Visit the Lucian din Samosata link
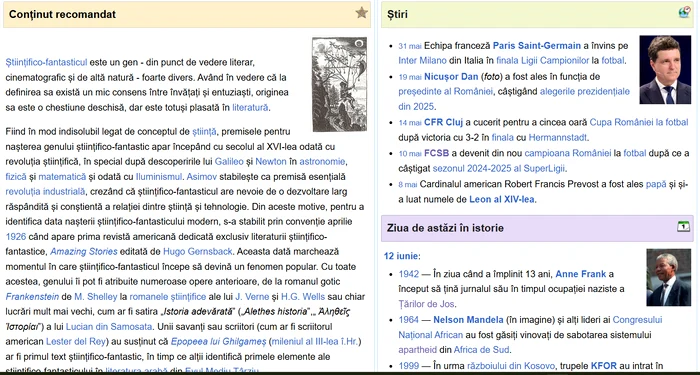Image resolution: width=700 pixels, height=375 pixels. (109, 327)
